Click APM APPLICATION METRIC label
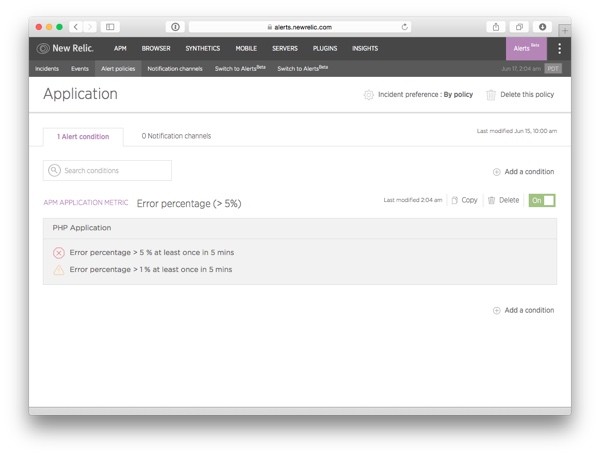The image size is (600, 457). click(86, 202)
